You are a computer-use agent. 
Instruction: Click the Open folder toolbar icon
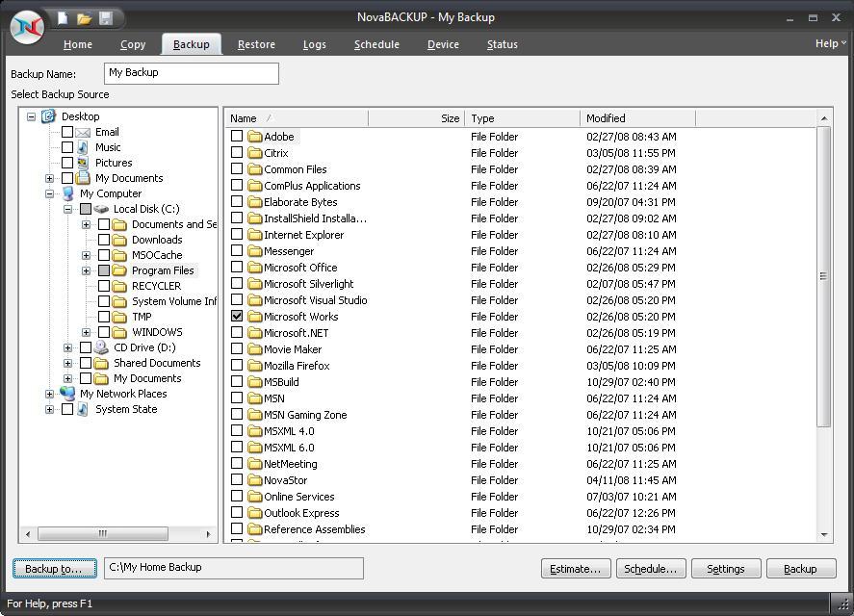84,19
